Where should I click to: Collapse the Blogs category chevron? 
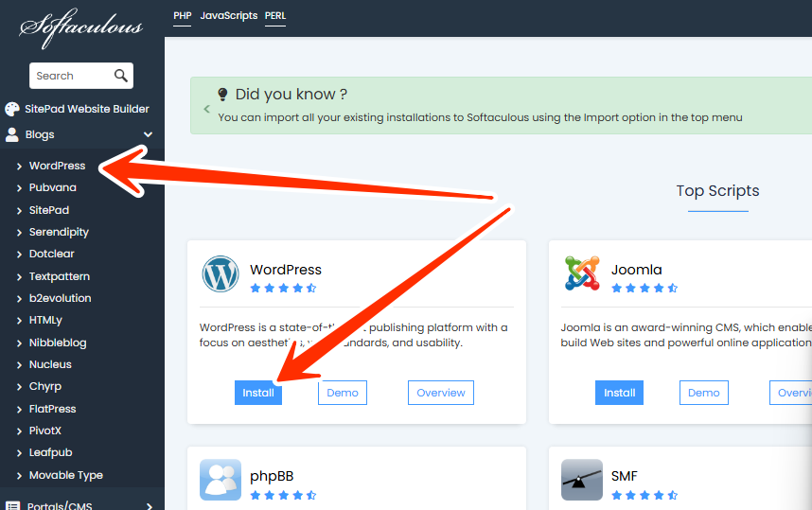point(148,134)
